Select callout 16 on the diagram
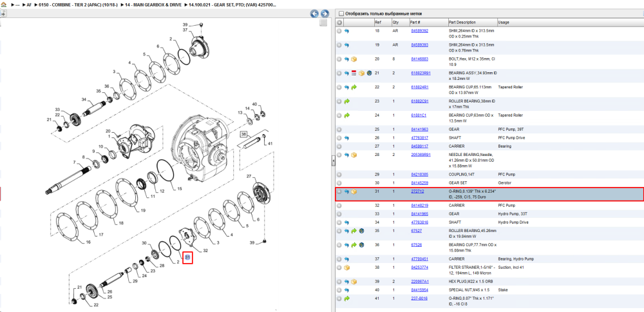Viewport: 644px width, 312px height. (88, 242)
